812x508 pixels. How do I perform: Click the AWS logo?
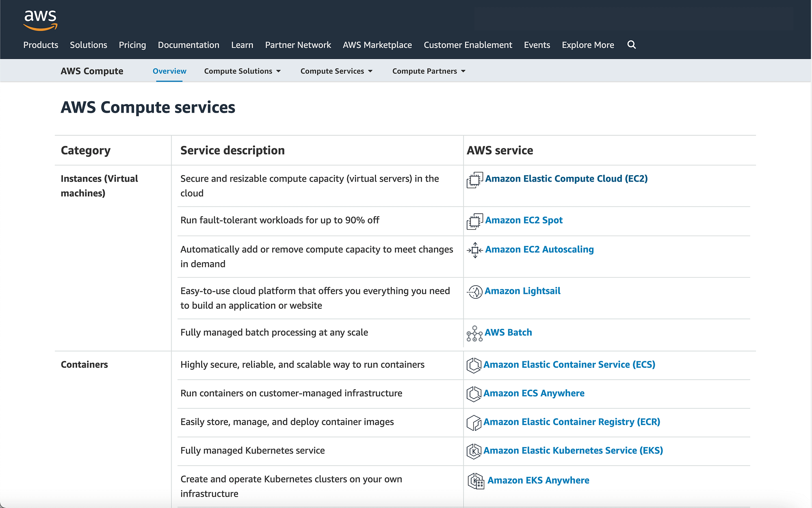tap(40, 20)
